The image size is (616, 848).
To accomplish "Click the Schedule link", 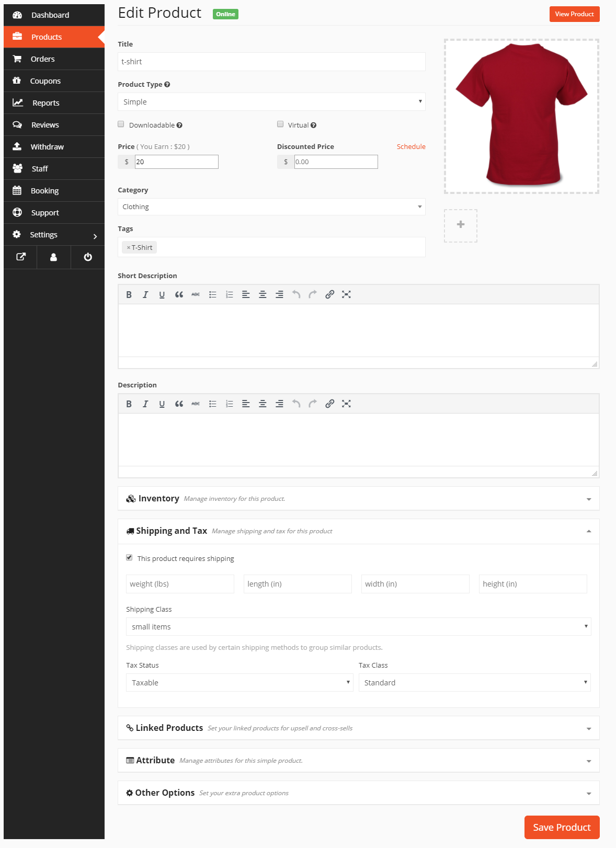I will 411,147.
